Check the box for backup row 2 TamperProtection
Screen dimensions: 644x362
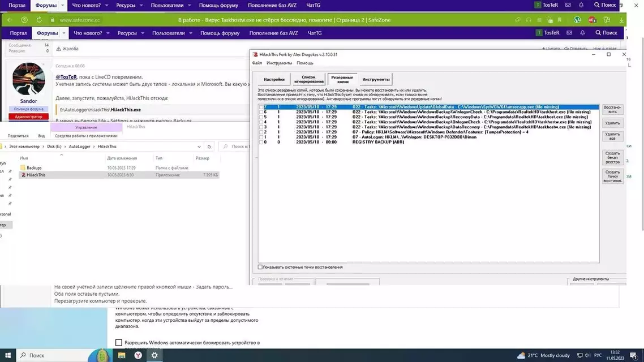click(x=261, y=132)
